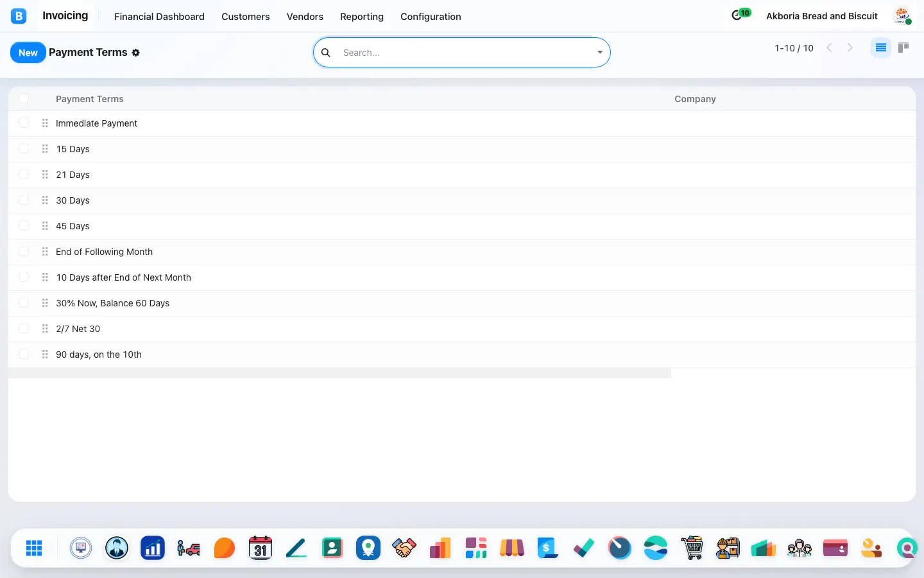Image resolution: width=924 pixels, height=578 pixels.
Task: Click the user avatar icon
Action: 903,16
